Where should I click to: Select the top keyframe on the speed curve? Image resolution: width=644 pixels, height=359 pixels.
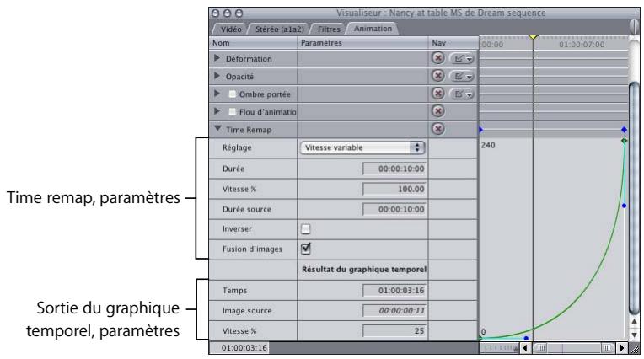624,141
